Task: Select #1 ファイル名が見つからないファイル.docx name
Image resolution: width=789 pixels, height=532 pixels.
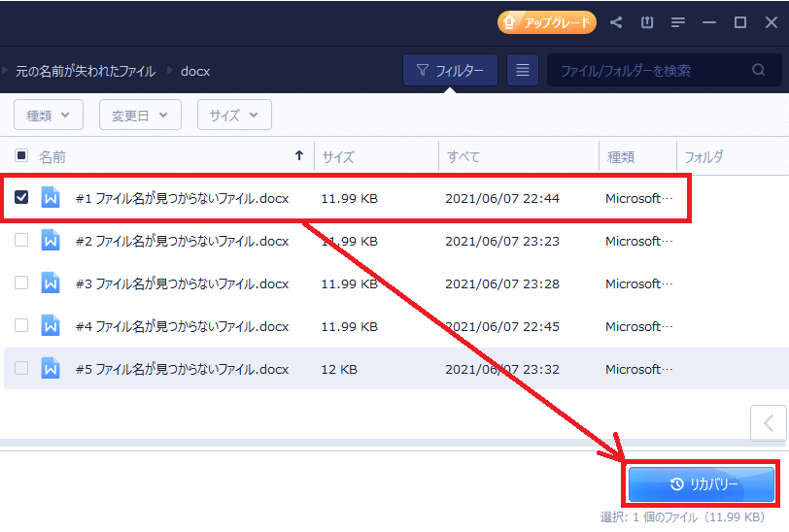Action: (182, 199)
